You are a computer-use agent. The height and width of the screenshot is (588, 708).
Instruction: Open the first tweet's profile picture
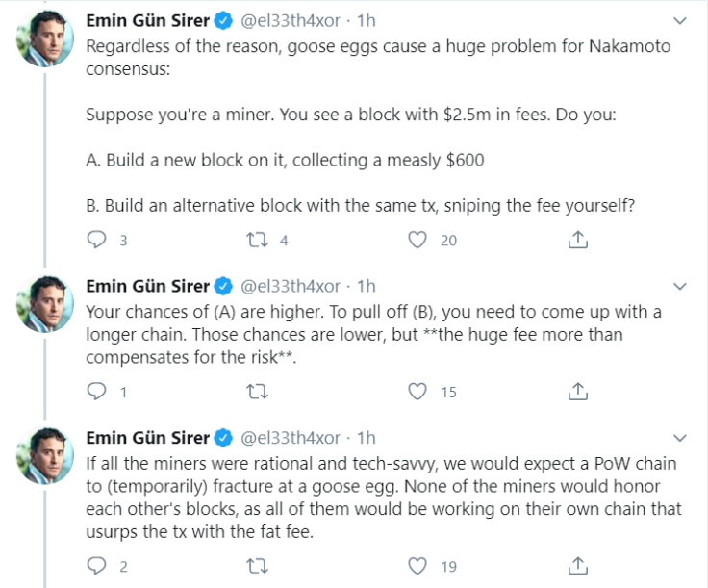44,38
